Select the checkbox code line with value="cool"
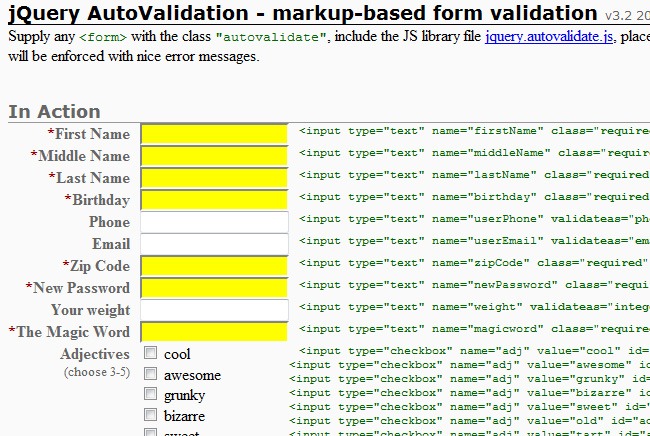650x436 pixels. pos(474,351)
